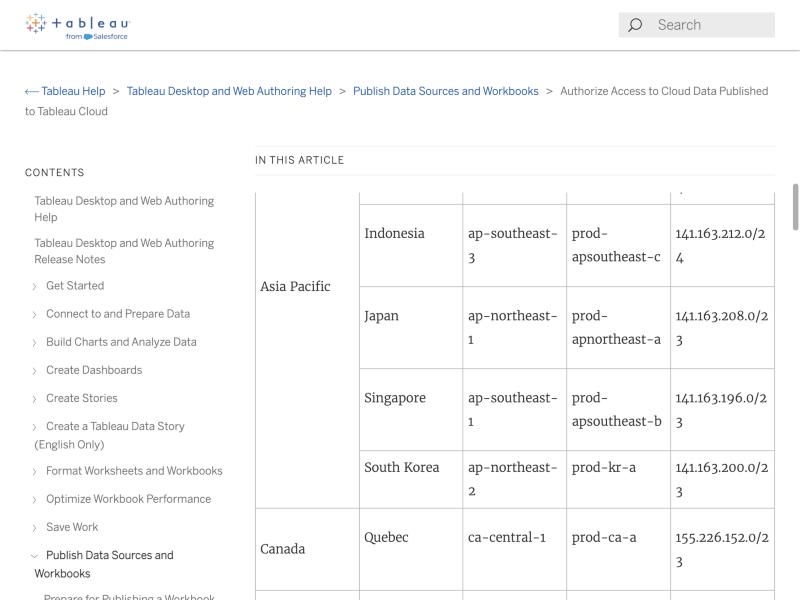Click the prod-apnortheast-a cell

pyautogui.click(x=618, y=328)
